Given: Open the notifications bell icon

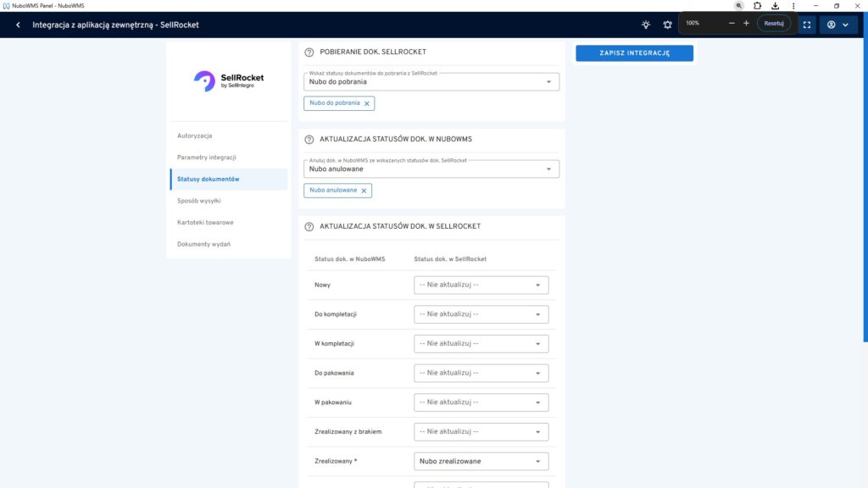Looking at the screenshot, I should [668, 25].
